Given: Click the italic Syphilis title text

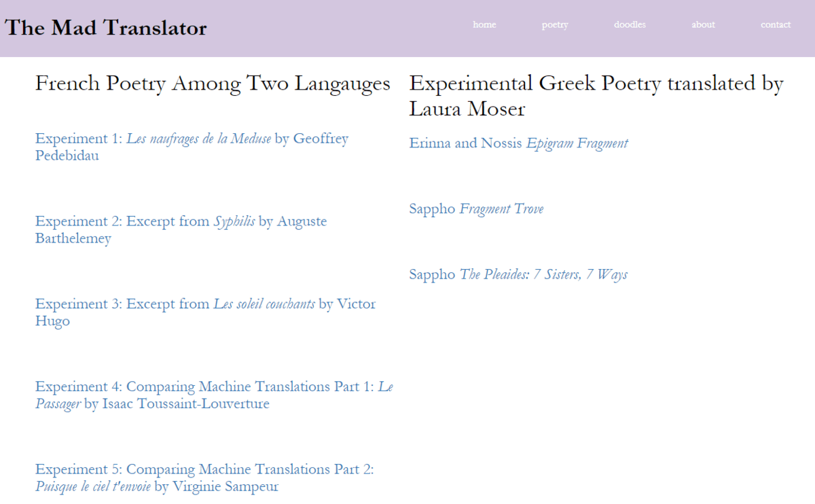Looking at the screenshot, I should 234,222.
